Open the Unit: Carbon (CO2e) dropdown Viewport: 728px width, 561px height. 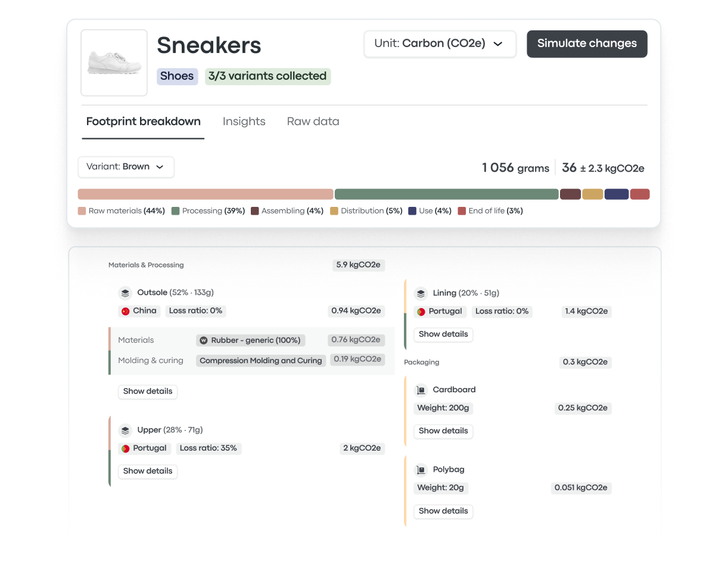(x=440, y=44)
